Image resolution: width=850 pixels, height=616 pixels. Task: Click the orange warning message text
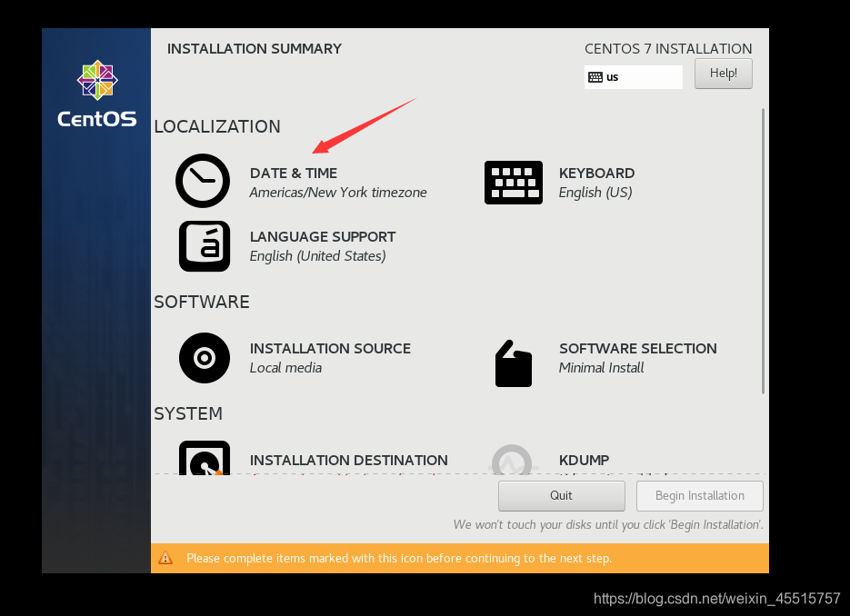[x=399, y=559]
